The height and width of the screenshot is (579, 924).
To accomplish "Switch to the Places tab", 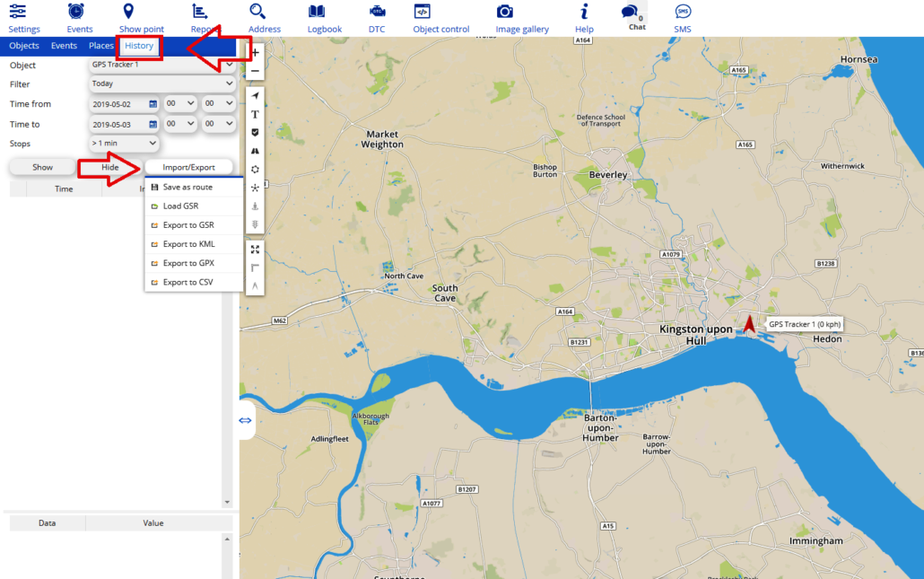I will point(100,46).
